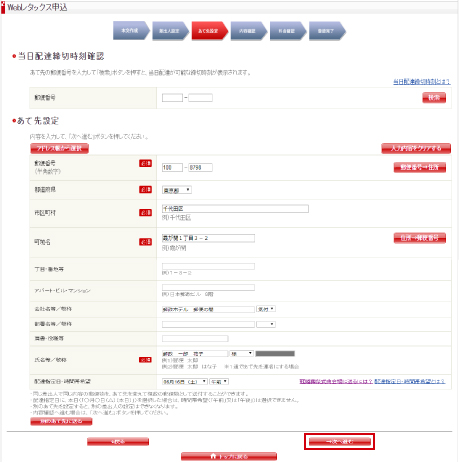The width and height of the screenshot is (460, 463).
Task: Click the 次へ進む next button
Action: 340,441
